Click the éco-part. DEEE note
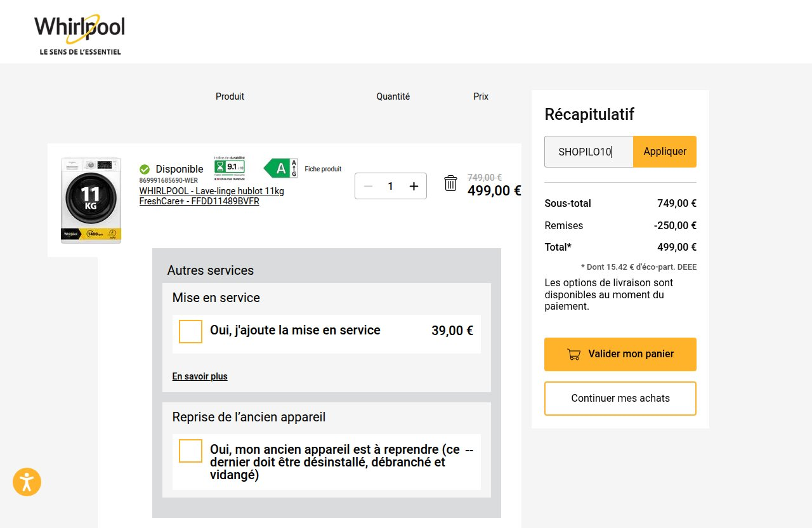The height and width of the screenshot is (528, 812). pos(639,267)
